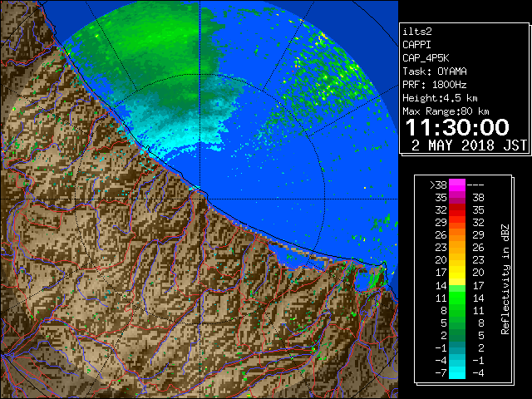532x399 pixels.
Task: Click the 'Task: OYAMA' line
Action: pyautogui.click(x=435, y=71)
